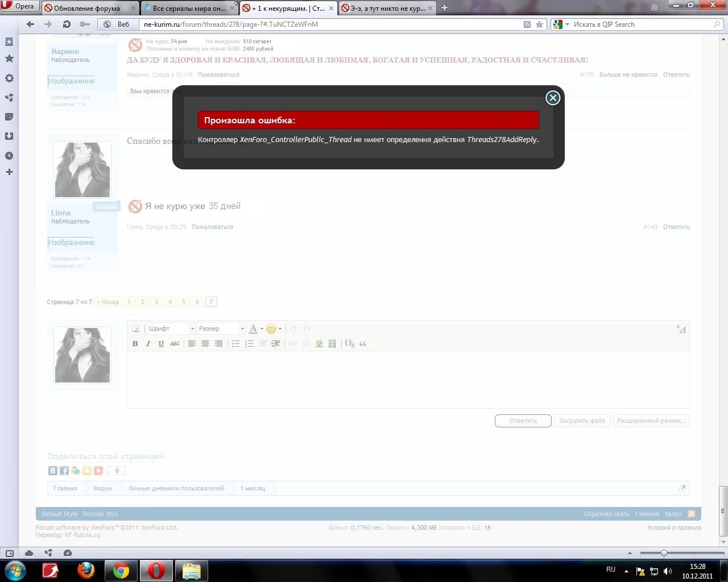Open the Личные дневники пользователей breadcrumb
Viewport: 728px width, 582px height.
[x=176, y=488]
